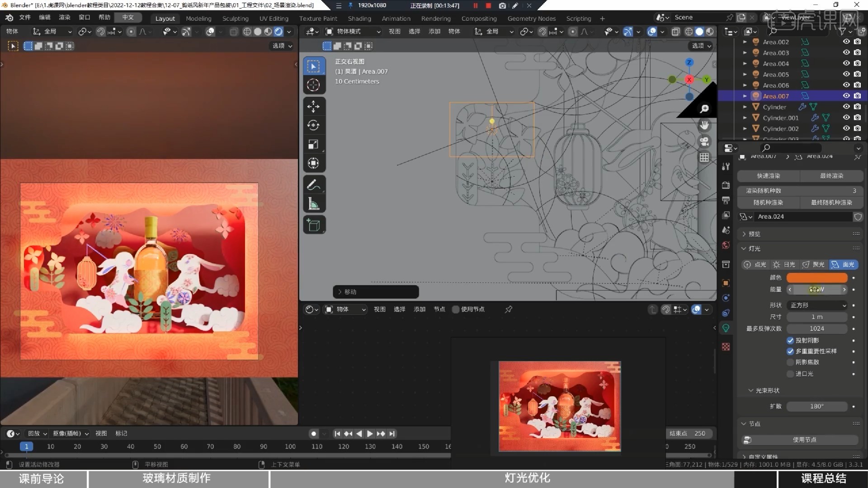868x488 pixels.
Task: Open the Object Data light properties tab
Action: 726,328
